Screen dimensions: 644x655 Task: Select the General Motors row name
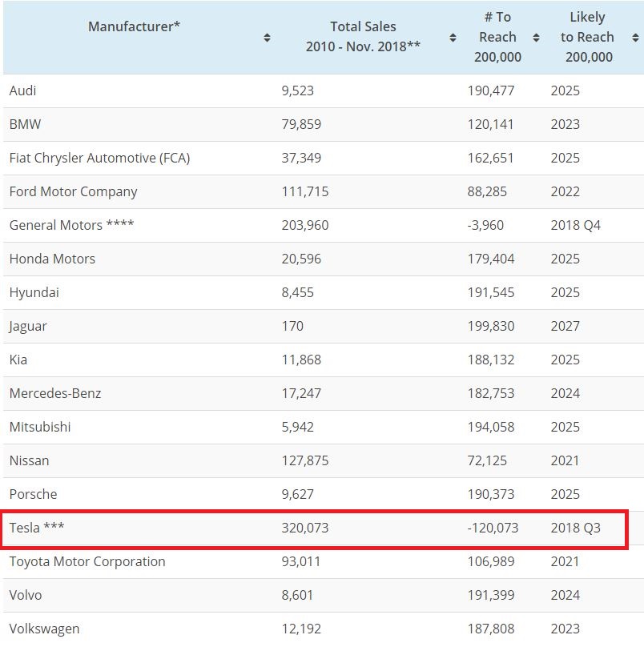tap(71, 225)
